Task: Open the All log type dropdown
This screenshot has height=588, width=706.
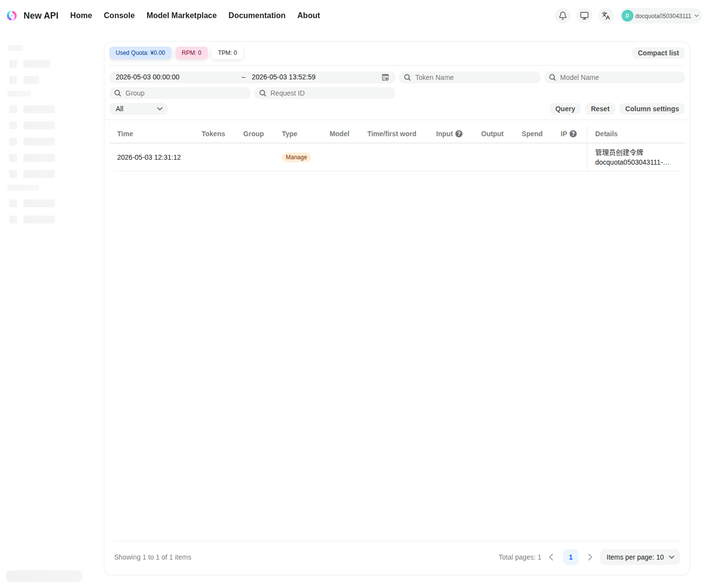Action: 139,109
